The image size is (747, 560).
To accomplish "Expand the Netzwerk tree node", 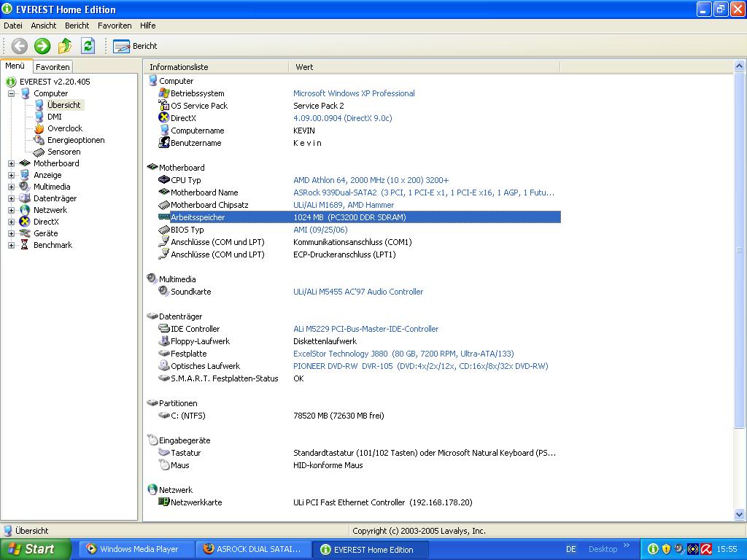I will [11, 211].
